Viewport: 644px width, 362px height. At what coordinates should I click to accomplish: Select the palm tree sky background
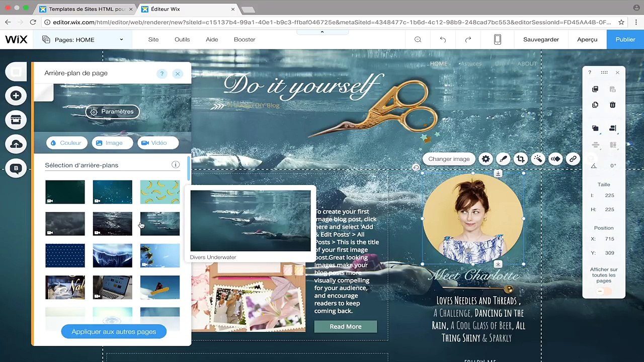(159, 255)
